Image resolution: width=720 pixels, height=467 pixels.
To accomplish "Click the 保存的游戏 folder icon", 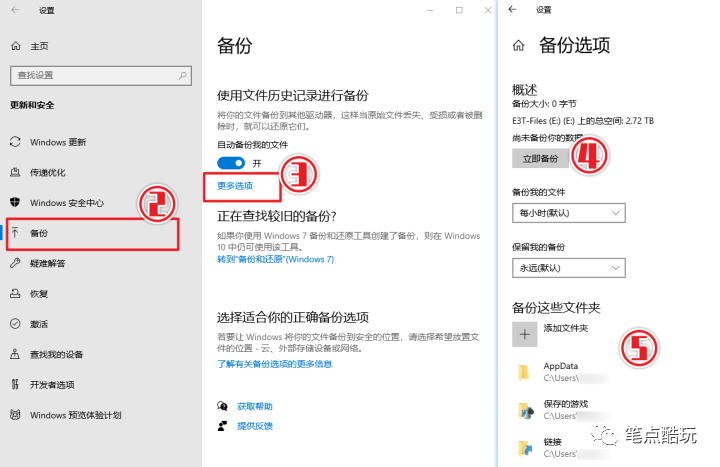I will [x=525, y=410].
